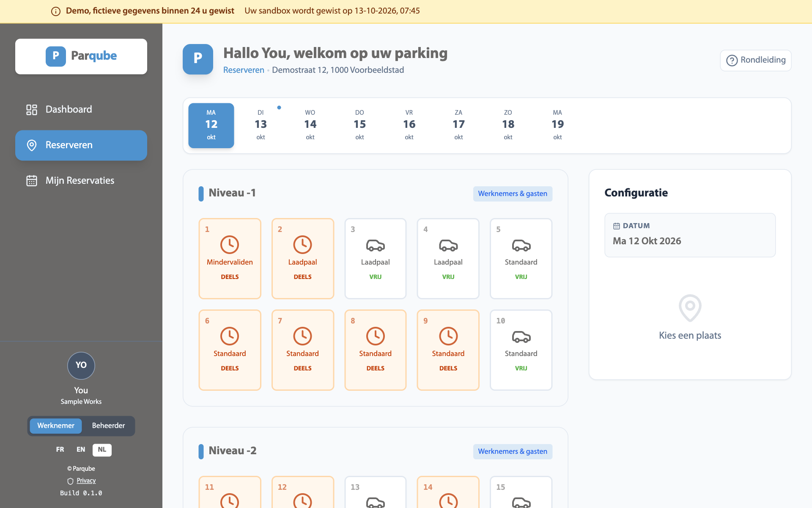The image size is (812, 508).
Task: Click the Datum field Ma 12 Okt 2026
Action: tap(690, 235)
